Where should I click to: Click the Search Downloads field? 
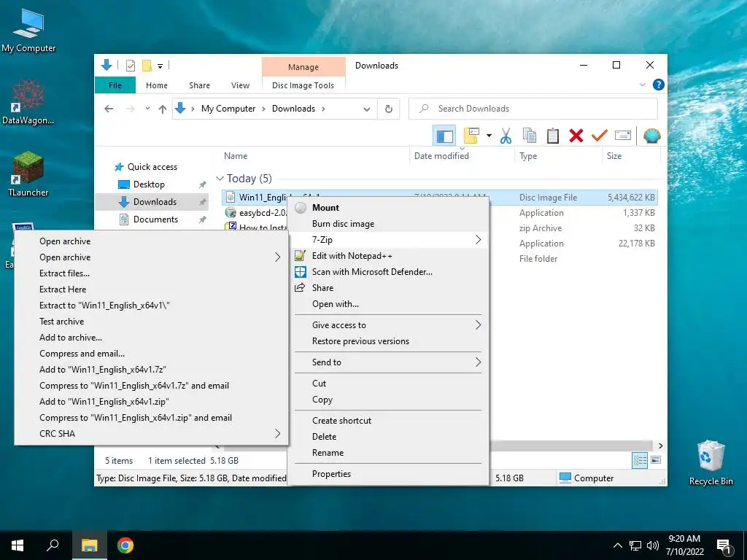point(533,109)
